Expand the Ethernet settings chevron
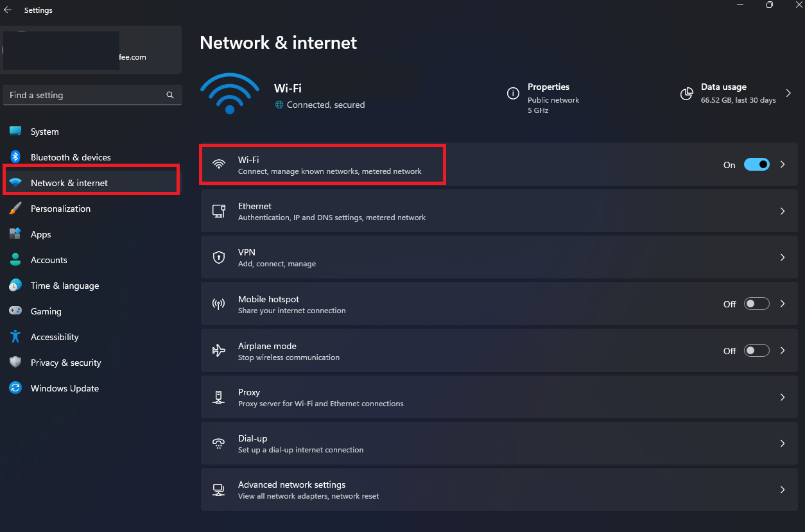The width and height of the screenshot is (805, 532). (783, 211)
